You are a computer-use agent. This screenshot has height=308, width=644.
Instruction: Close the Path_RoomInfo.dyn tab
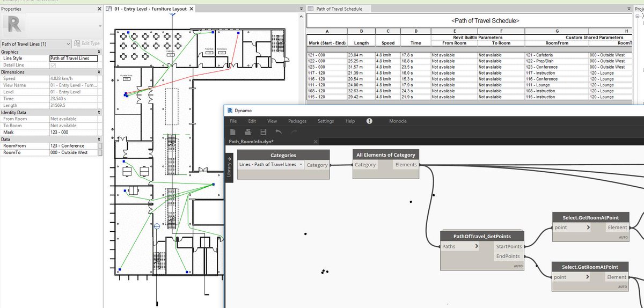tap(316, 142)
